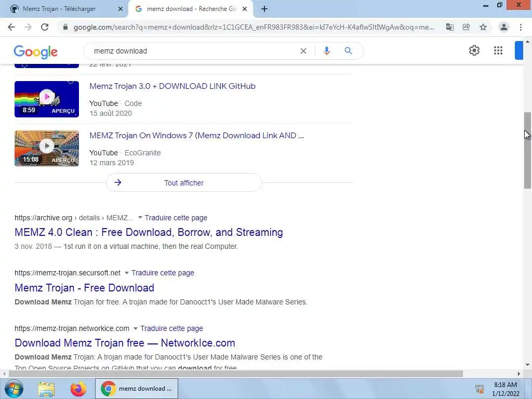Open the Google apps grid

(498, 50)
